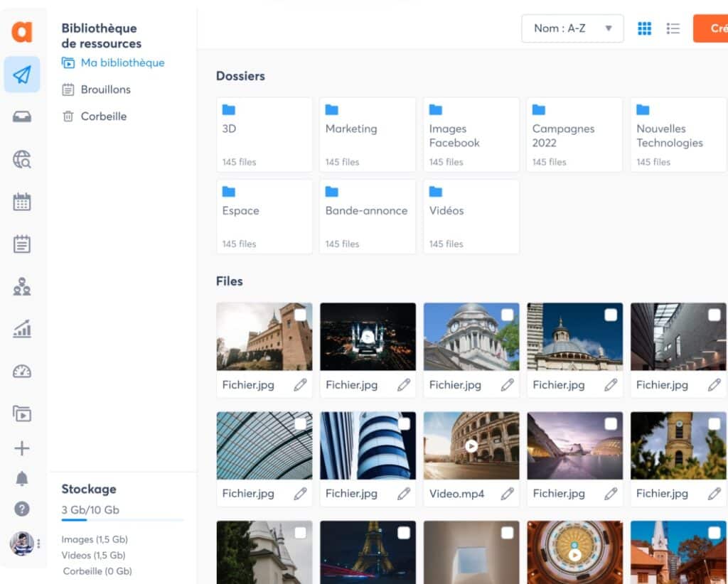Select checkbox on castle image
The height and width of the screenshot is (584, 728).
click(301, 315)
